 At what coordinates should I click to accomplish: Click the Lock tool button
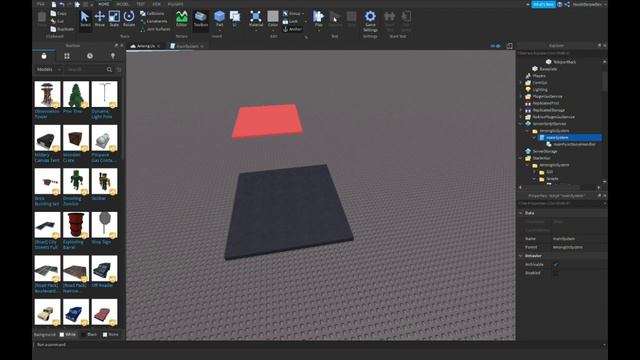291,21
